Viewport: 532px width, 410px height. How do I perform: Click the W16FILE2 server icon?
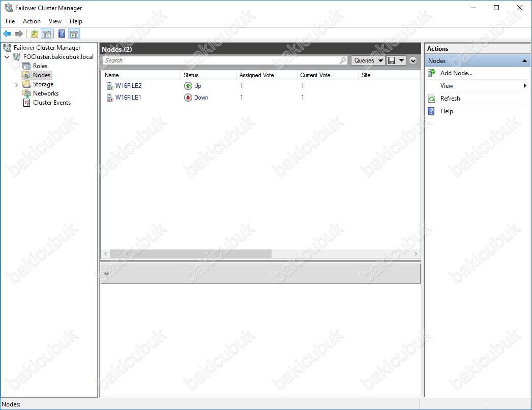click(x=110, y=86)
